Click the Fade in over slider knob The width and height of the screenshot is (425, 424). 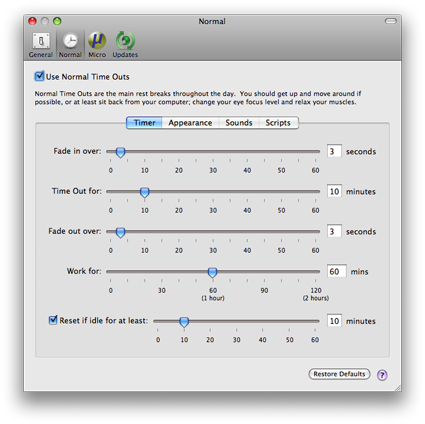click(120, 152)
